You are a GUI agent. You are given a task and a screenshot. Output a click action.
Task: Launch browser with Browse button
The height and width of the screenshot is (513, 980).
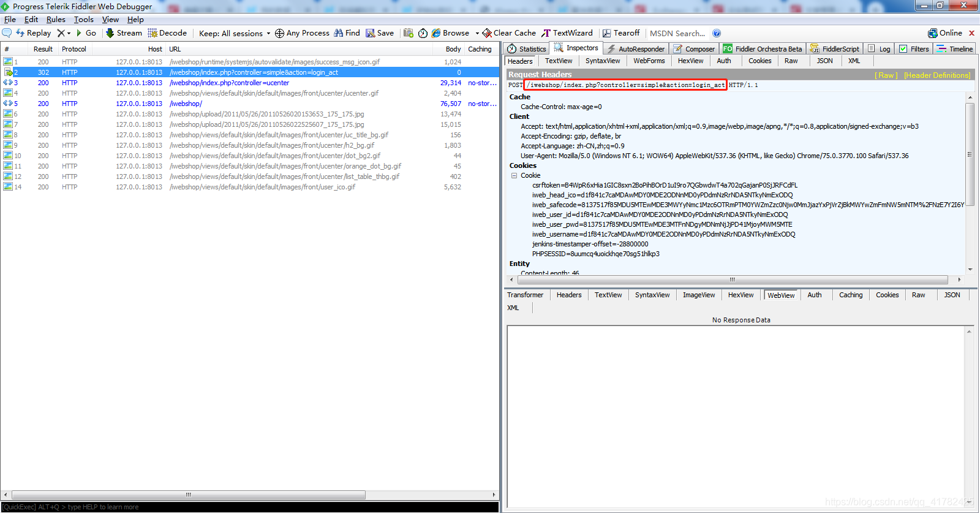point(450,33)
